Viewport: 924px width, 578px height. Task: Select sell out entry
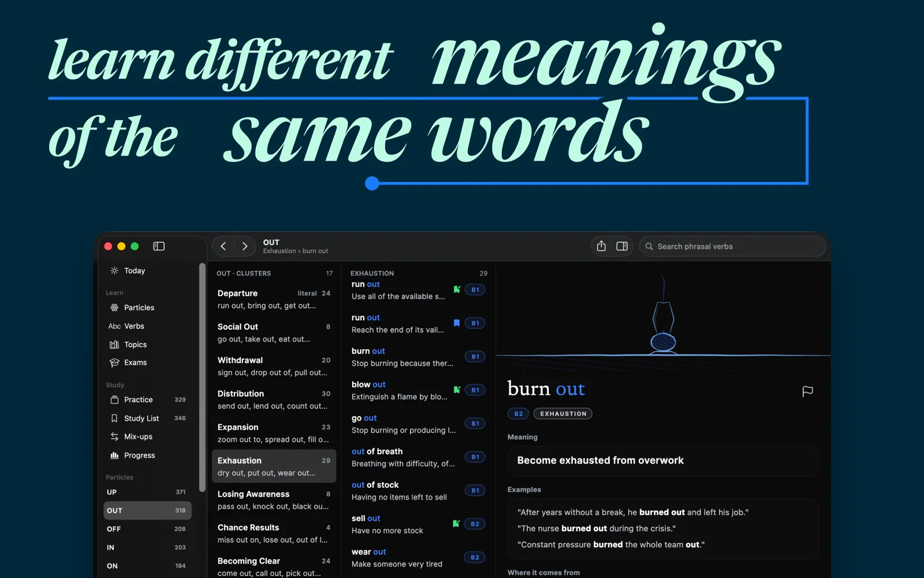pos(419,525)
